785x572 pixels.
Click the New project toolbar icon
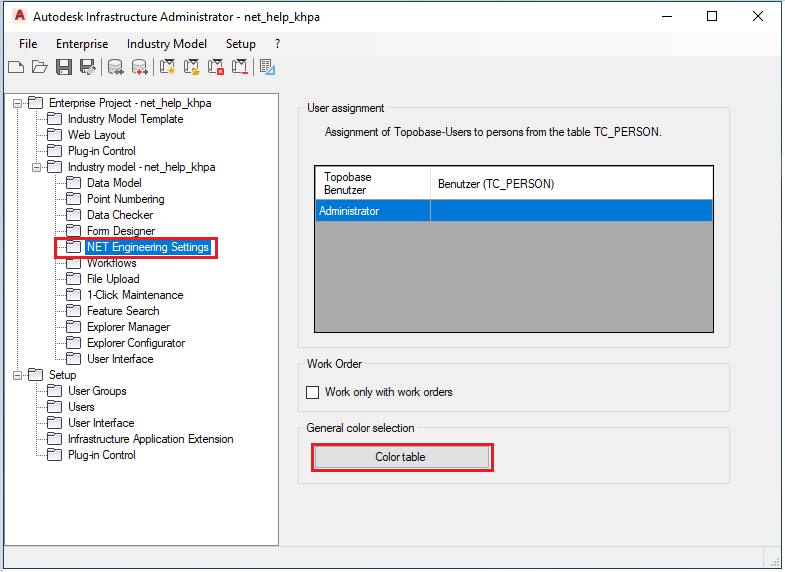pos(16,67)
